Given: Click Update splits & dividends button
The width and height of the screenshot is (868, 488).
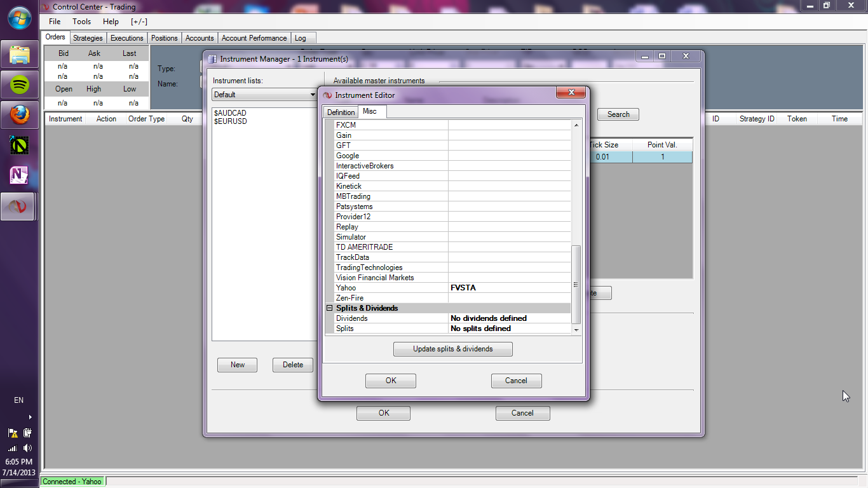Looking at the screenshot, I should click(453, 349).
